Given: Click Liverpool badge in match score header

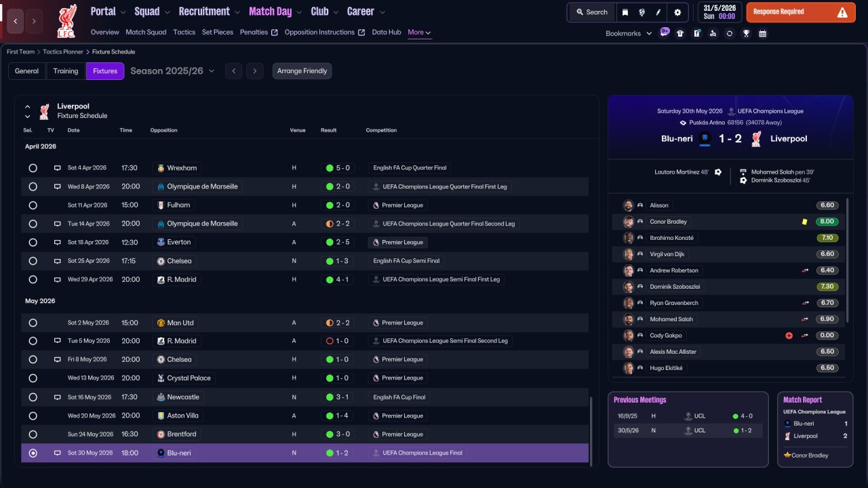Looking at the screenshot, I should (756, 138).
